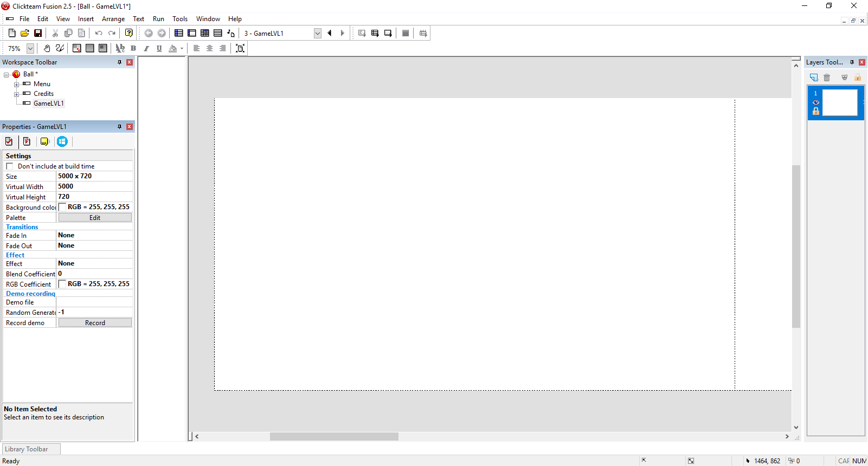Click the center frame icon

(x=240, y=48)
